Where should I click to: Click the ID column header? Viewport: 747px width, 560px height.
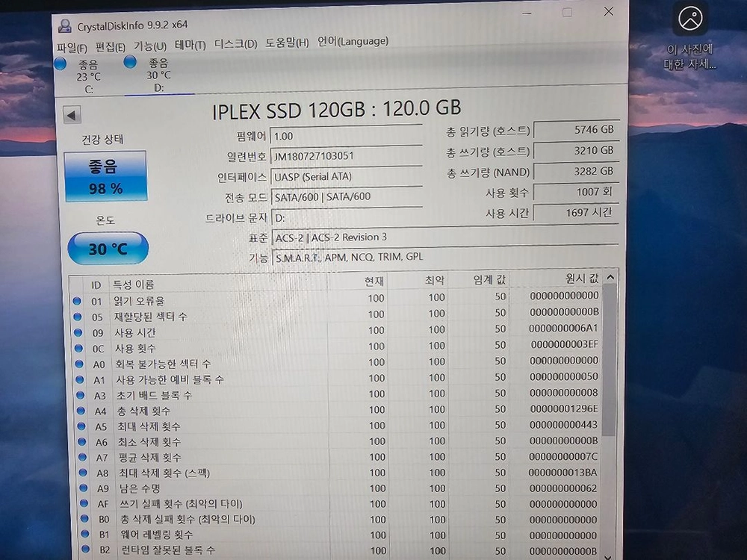click(96, 284)
